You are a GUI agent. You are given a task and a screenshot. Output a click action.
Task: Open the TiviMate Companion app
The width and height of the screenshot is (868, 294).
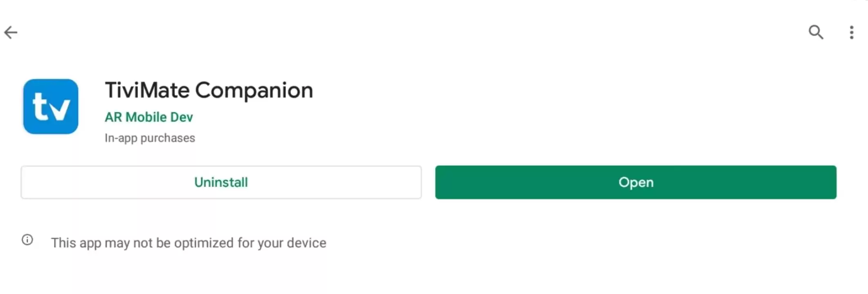tap(636, 182)
